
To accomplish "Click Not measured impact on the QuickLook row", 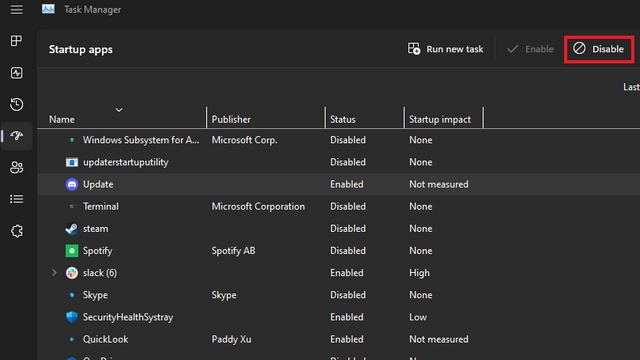I will pyautogui.click(x=439, y=339).
